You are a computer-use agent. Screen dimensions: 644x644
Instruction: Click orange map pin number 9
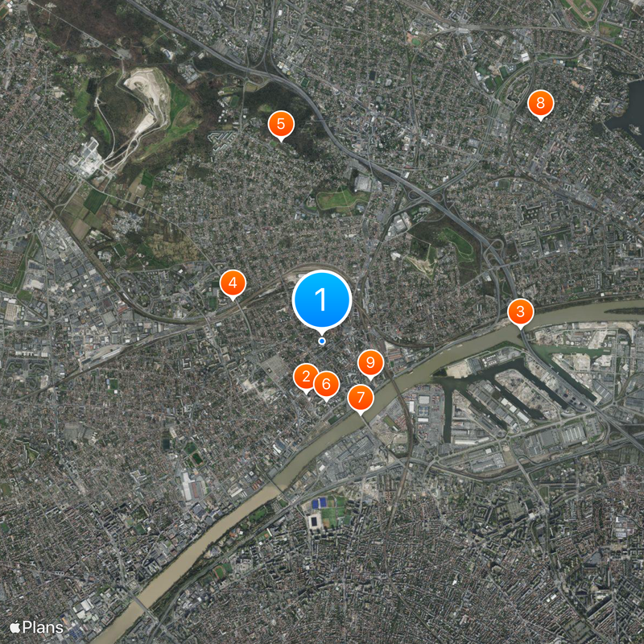[x=370, y=363]
